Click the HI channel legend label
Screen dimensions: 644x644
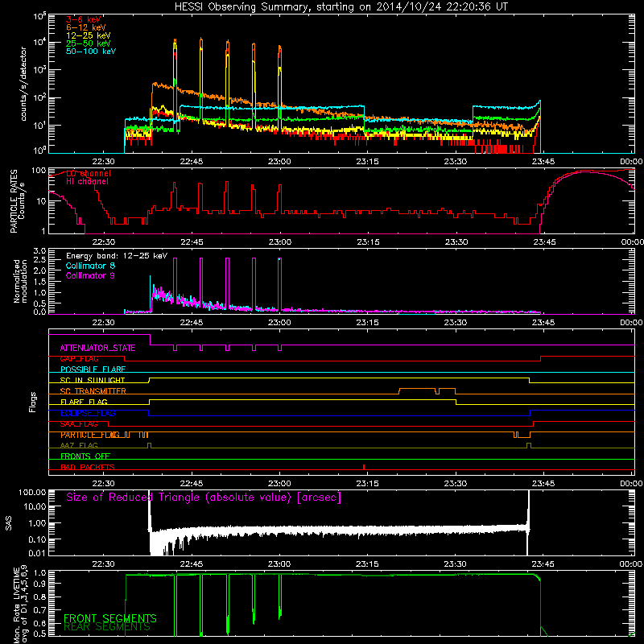[88, 182]
